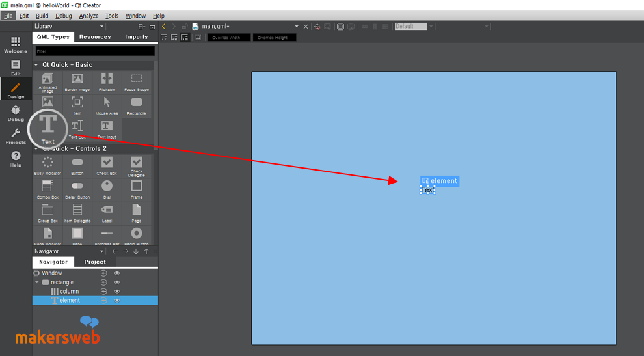Select the Window row in Navigator
Screen dimensions: 644x356
point(95,273)
